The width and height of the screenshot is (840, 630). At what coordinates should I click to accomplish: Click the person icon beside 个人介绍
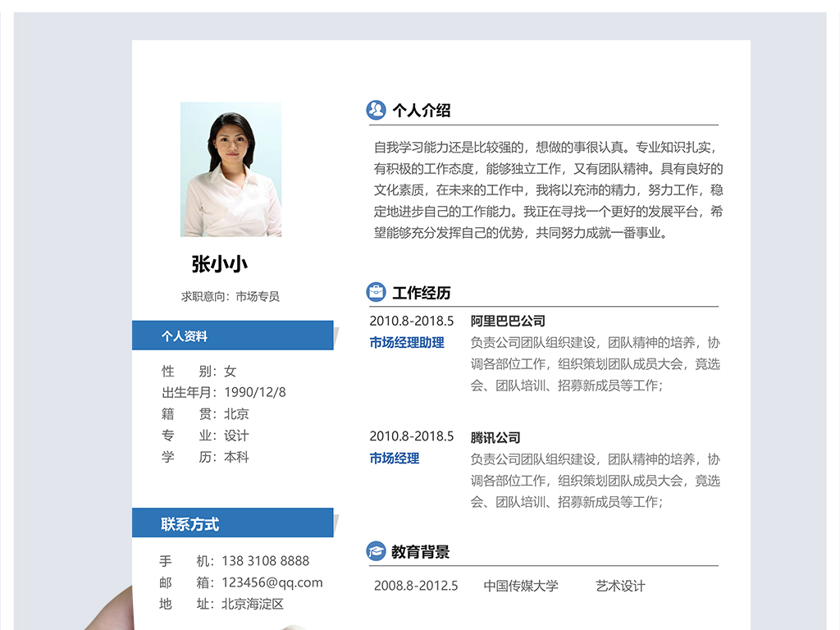pos(376,110)
